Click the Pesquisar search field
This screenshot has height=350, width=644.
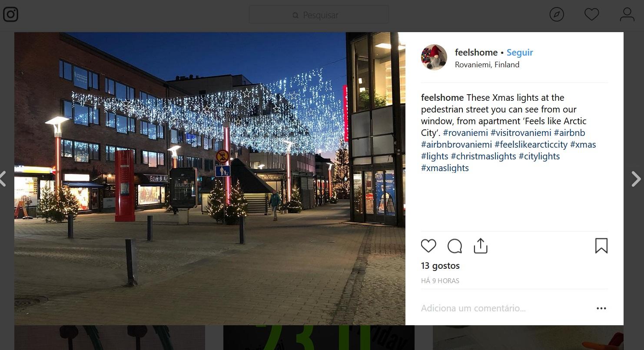[x=319, y=15]
